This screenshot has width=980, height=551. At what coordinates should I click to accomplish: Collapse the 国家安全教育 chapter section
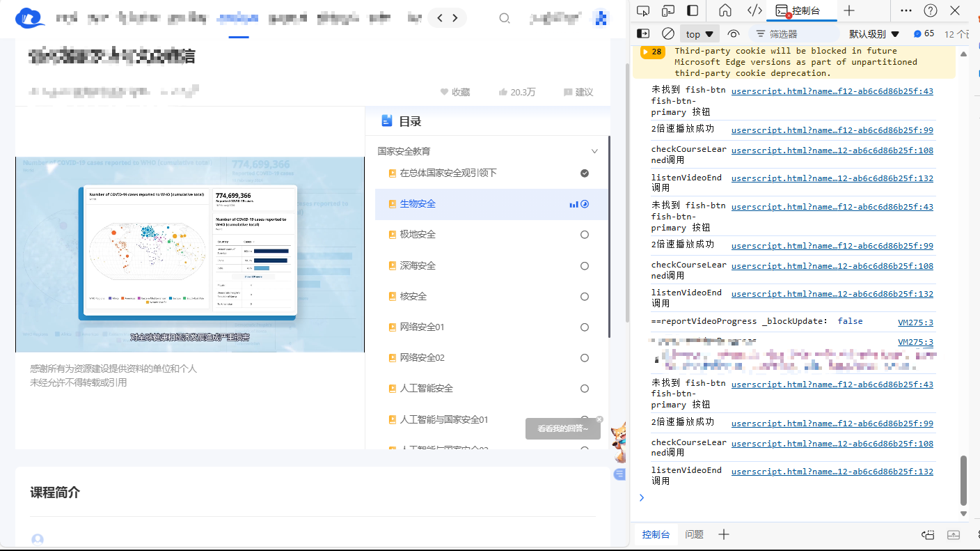594,151
